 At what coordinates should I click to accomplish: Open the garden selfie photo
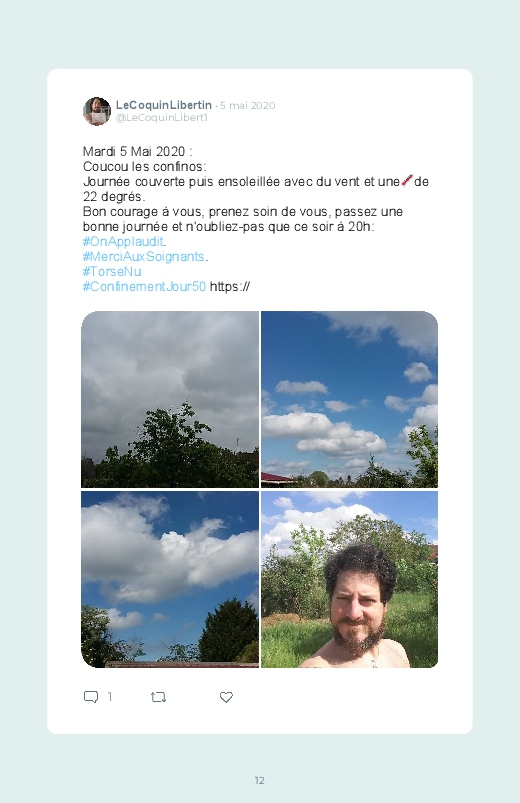(x=349, y=579)
